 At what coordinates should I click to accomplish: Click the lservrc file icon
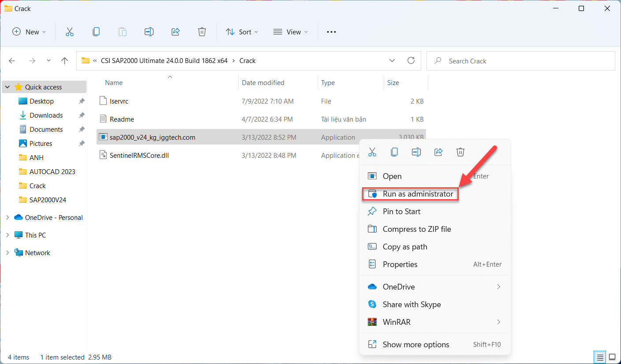click(x=103, y=101)
